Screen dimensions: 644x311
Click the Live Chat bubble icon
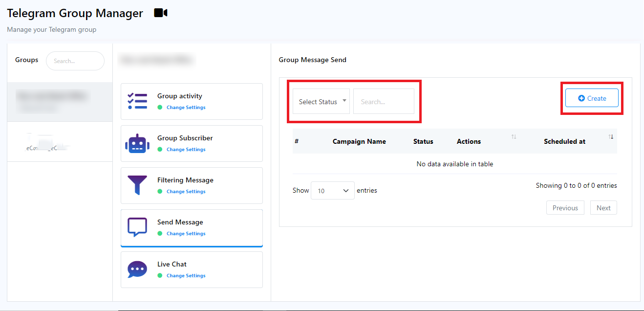137,269
